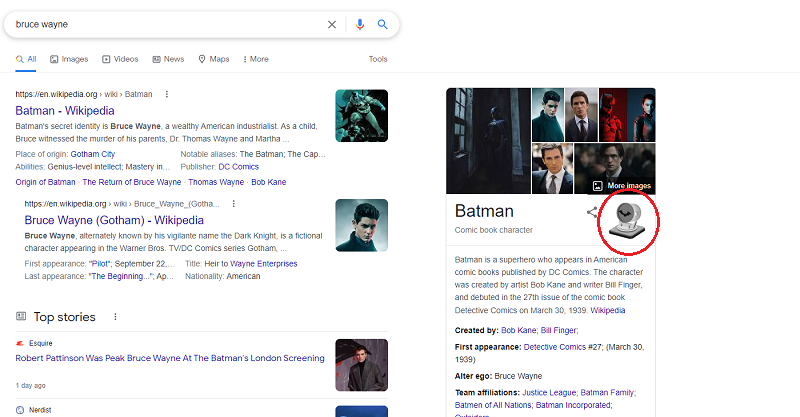Switch to the Maps tab
The width and height of the screenshot is (800, 417).
[x=214, y=59]
